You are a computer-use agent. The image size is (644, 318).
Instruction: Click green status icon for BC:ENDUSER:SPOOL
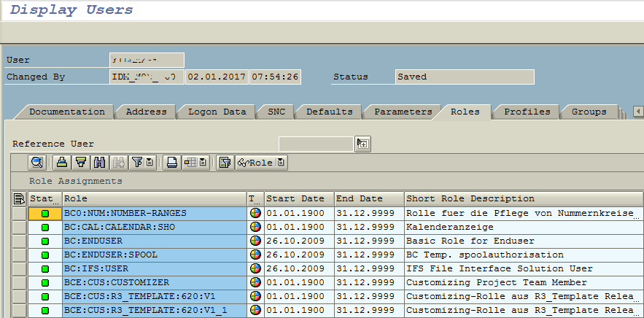(x=45, y=255)
